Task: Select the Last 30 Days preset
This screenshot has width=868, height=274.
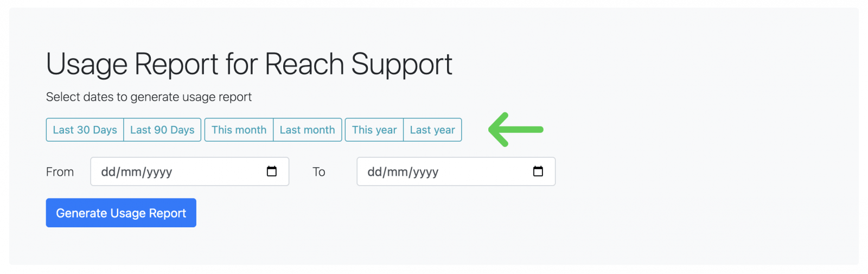Action: coord(85,130)
